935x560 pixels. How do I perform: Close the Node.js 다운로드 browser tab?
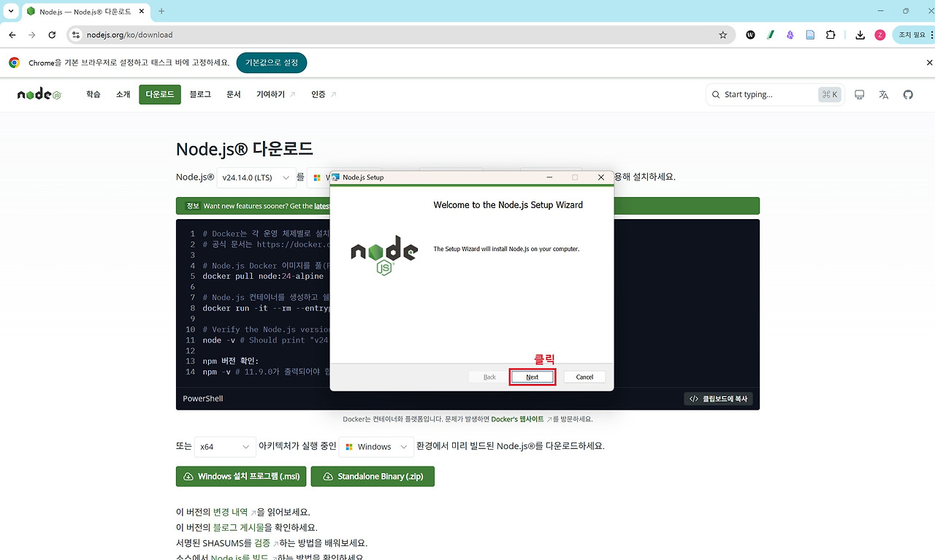pyautogui.click(x=143, y=12)
